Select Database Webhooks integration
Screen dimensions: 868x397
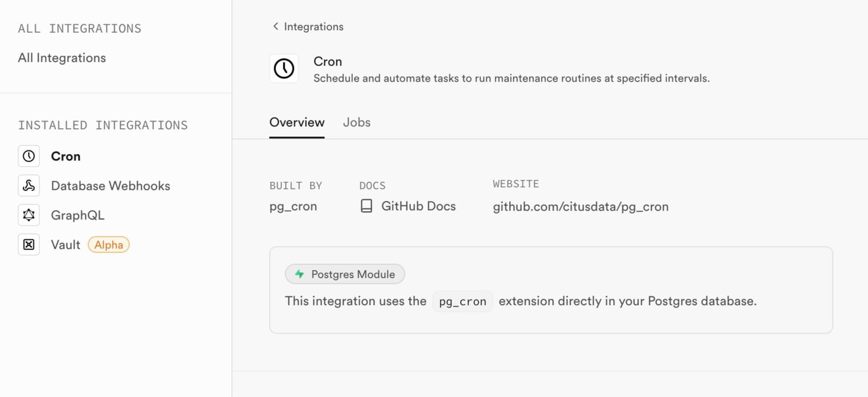(x=111, y=186)
